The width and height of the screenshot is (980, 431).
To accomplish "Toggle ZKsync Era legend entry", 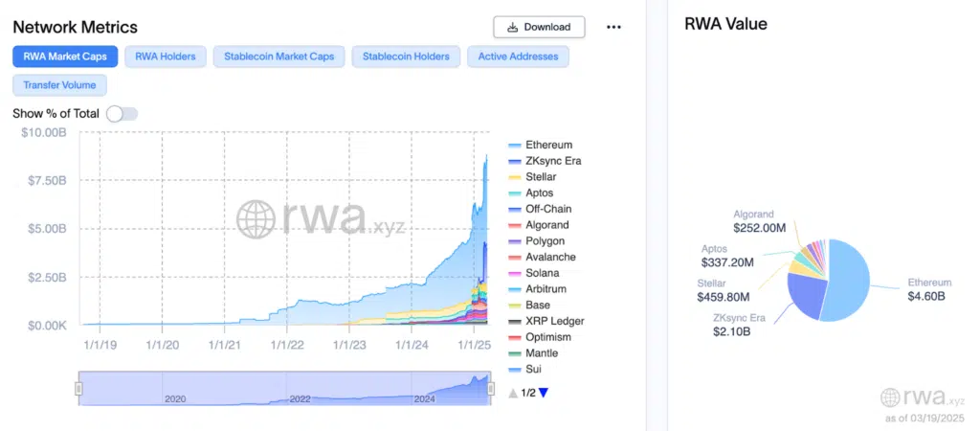I will coord(545,161).
